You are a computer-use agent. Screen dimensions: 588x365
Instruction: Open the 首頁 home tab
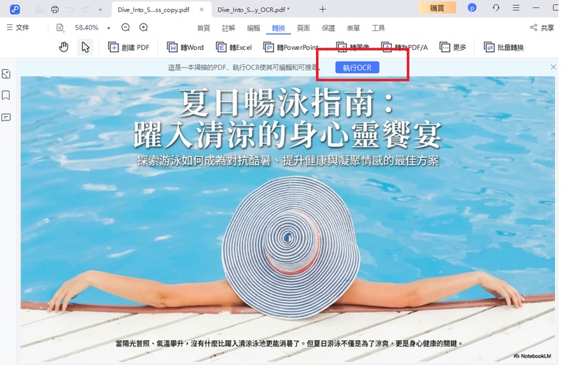pos(204,28)
